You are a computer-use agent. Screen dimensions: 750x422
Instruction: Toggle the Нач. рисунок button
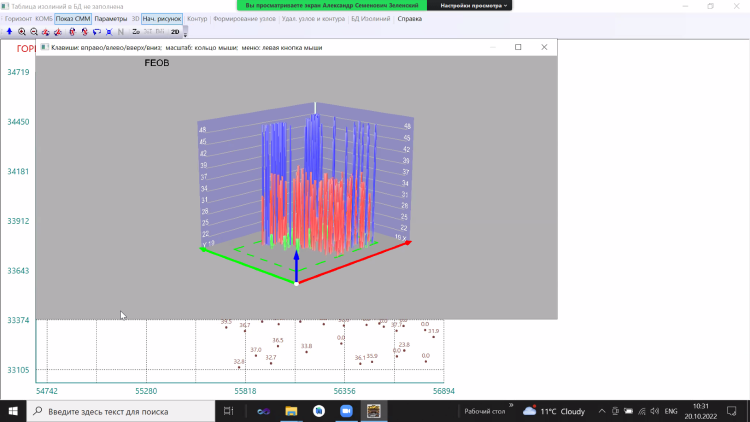pos(161,19)
